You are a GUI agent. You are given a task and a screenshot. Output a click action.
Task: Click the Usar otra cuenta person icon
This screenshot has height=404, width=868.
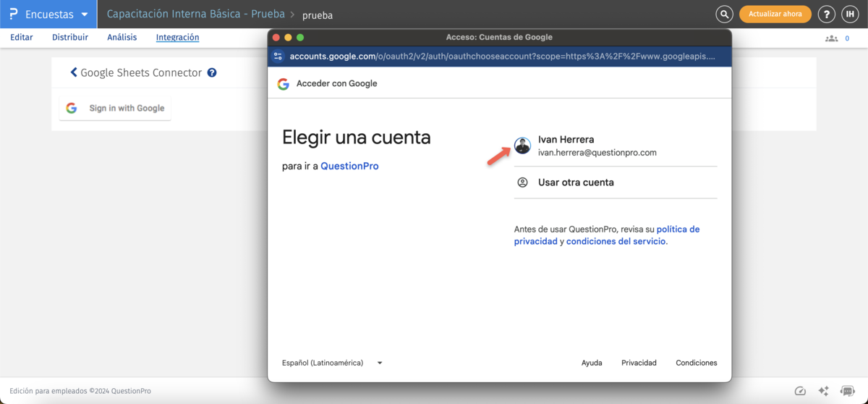[522, 182]
